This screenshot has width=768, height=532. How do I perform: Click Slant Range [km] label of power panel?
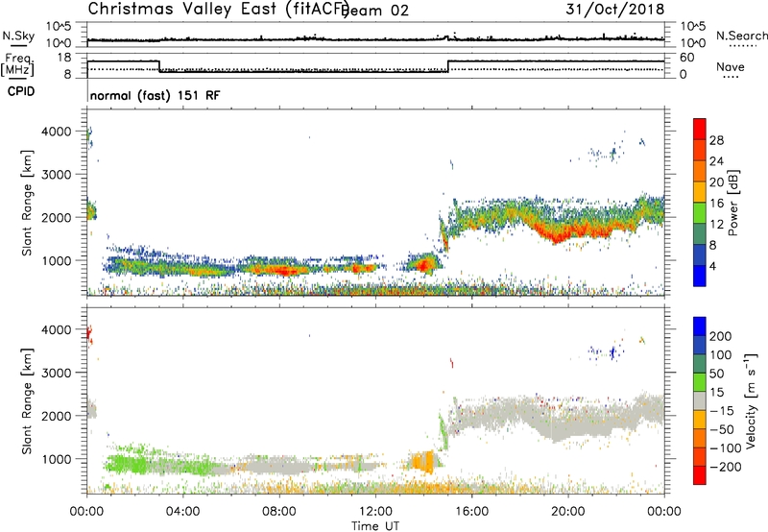click(x=27, y=203)
